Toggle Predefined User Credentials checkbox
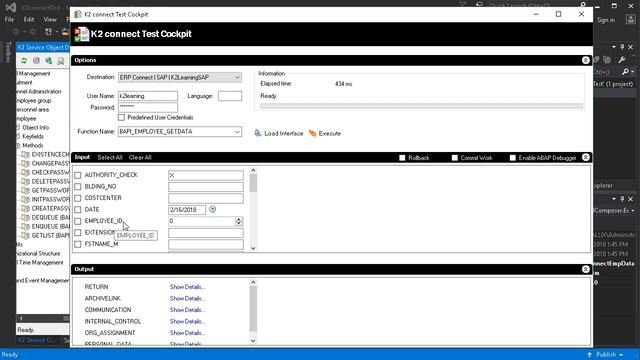 point(121,118)
